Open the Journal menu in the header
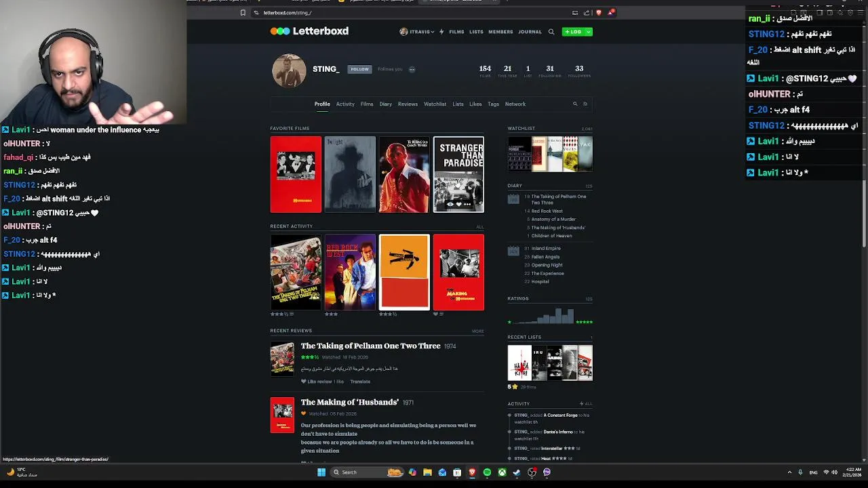The image size is (868, 488). pos(530,32)
